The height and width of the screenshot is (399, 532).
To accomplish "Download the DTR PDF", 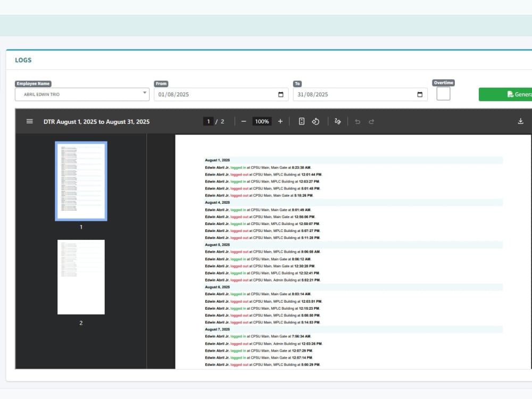I will click(520, 121).
